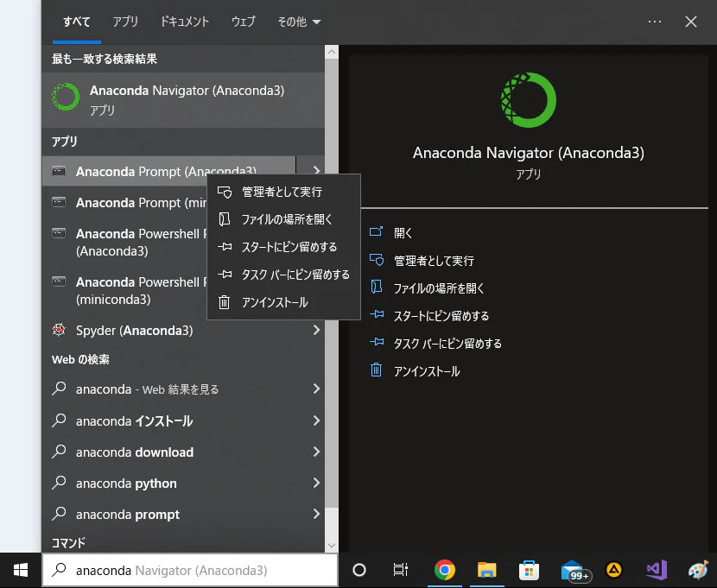717x588 pixels.
Task: Click ファイルの場所を開く in the preview pane
Action: 439,288
